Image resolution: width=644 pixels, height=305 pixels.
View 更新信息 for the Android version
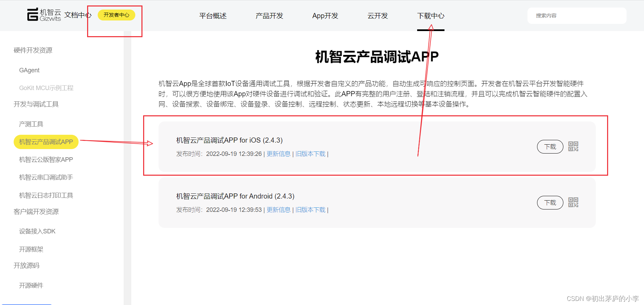pyautogui.click(x=278, y=210)
